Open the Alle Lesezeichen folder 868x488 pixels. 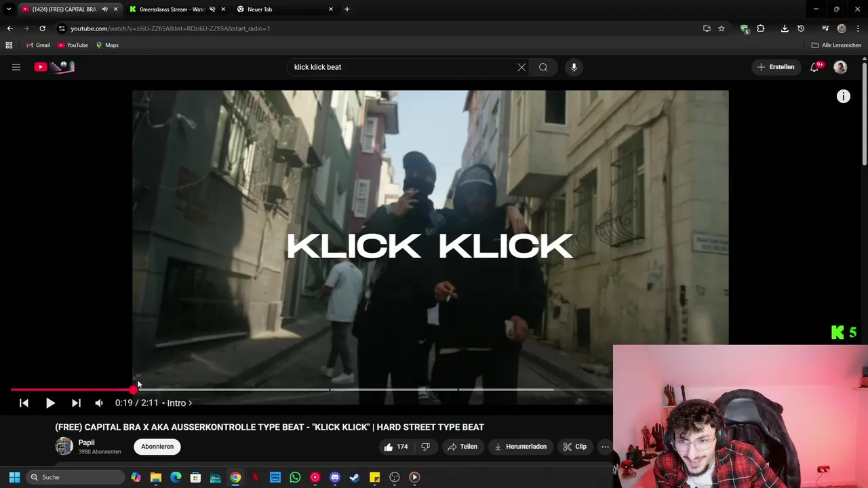(x=836, y=45)
